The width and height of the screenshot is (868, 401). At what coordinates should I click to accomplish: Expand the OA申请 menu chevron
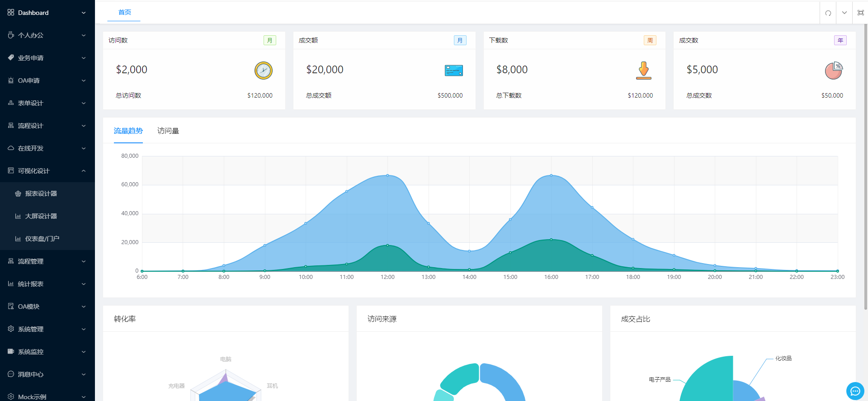[x=84, y=80]
